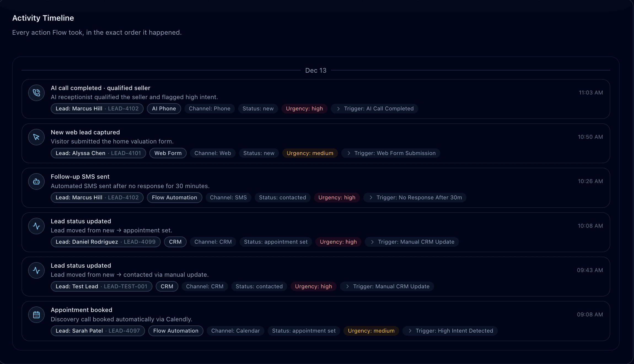The height and width of the screenshot is (364, 634).
Task: Select the calendar icon on Appointment booked event
Action: (36, 315)
